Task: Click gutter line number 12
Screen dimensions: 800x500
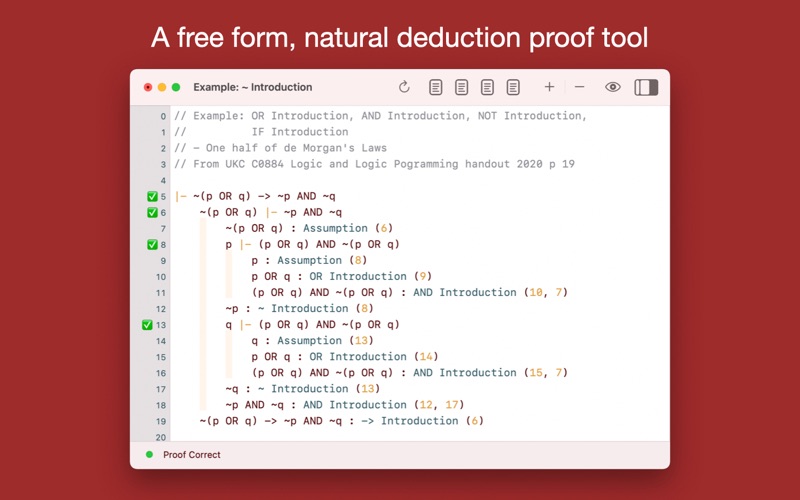Action: (161, 309)
